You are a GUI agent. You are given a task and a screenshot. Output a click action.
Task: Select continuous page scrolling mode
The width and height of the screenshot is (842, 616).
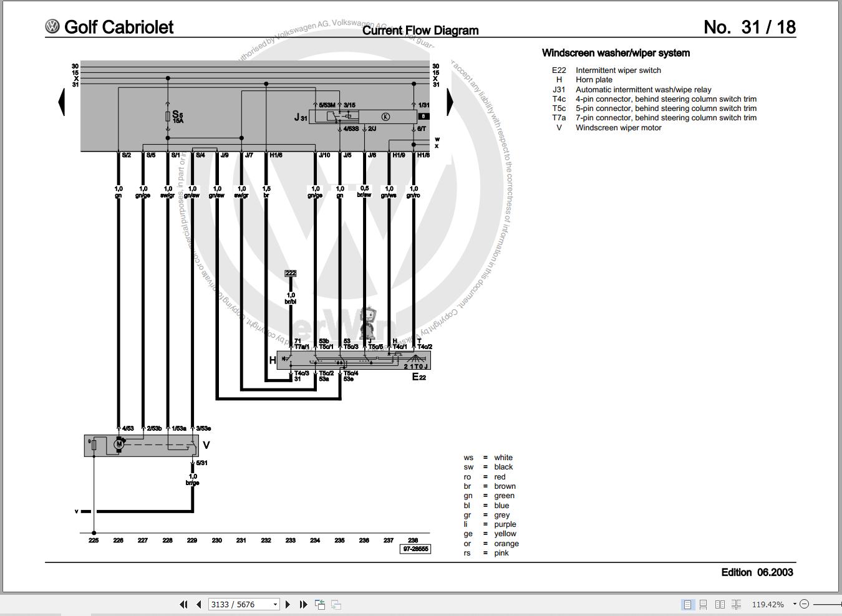point(703,604)
